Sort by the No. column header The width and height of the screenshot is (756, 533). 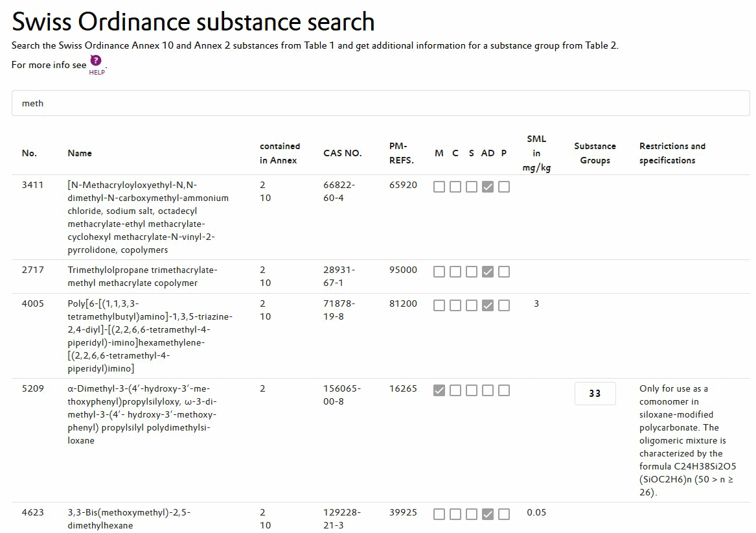[29, 153]
